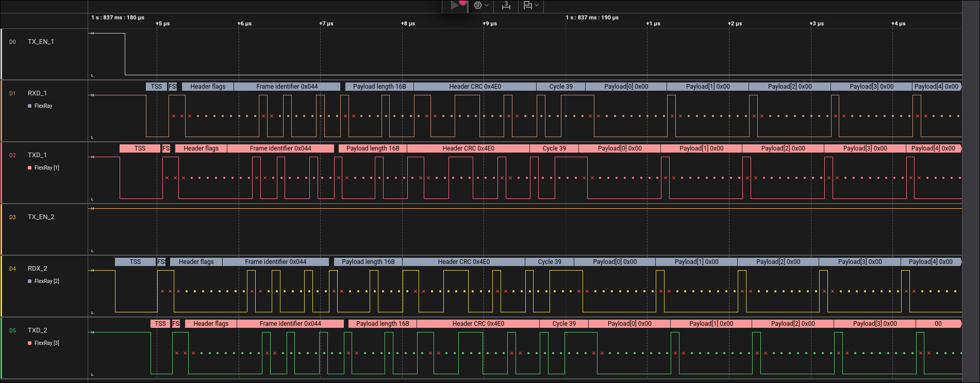The width and height of the screenshot is (980, 383).
Task: Select Frame identifier 0x044 bubble on RXD_1
Action: pos(287,87)
